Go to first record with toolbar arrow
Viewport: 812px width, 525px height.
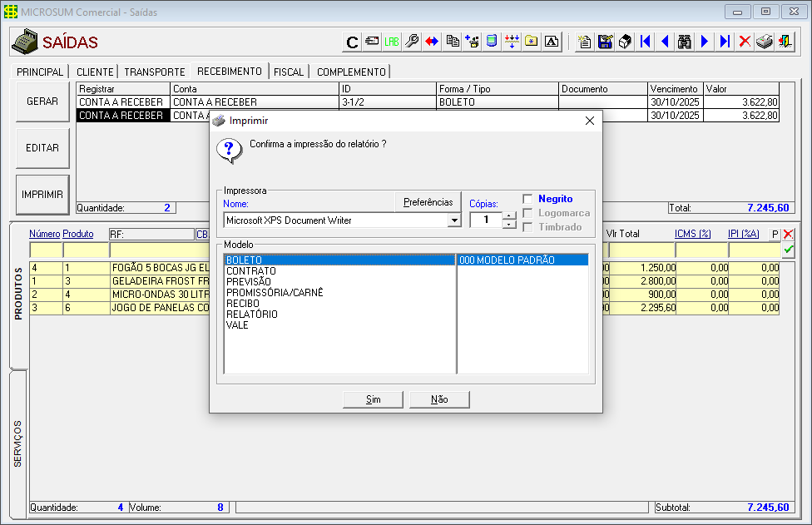click(x=645, y=42)
